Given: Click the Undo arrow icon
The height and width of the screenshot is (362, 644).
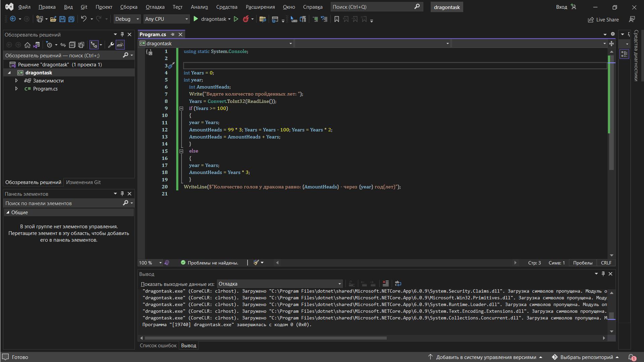Looking at the screenshot, I should click(x=84, y=19).
